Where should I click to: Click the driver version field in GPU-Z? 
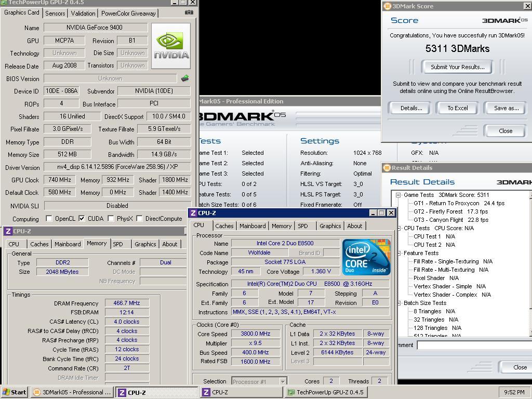(117, 167)
